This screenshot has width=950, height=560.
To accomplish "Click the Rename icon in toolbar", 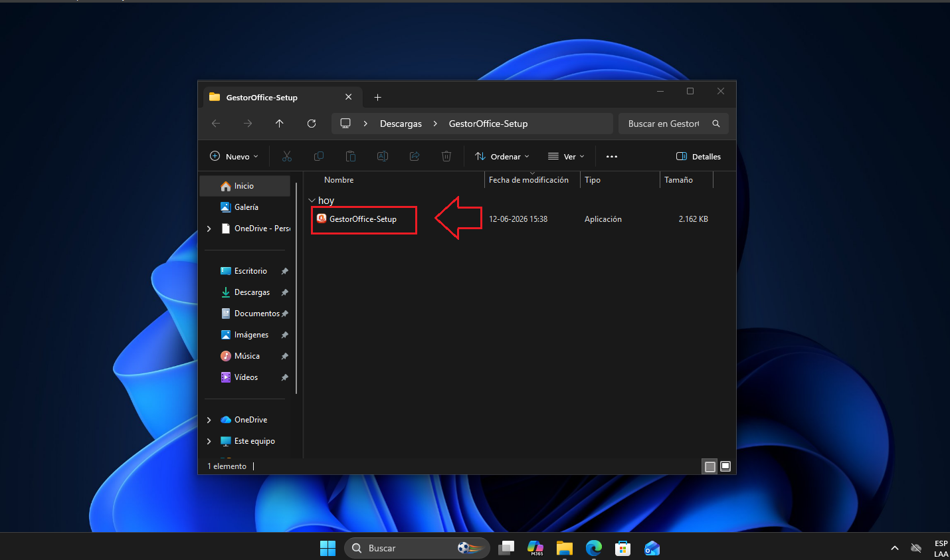I will (x=383, y=157).
